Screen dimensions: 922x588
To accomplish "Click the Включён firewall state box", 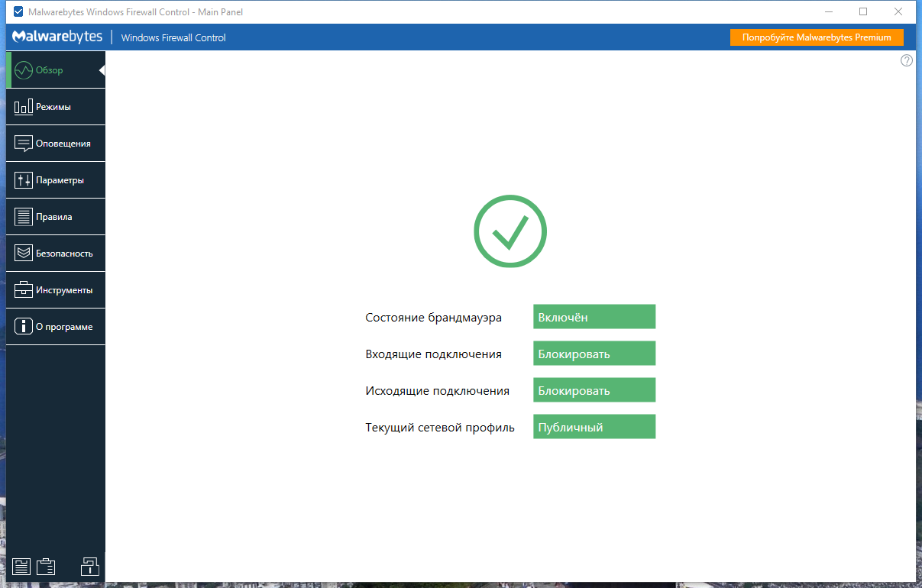I will click(x=594, y=317).
